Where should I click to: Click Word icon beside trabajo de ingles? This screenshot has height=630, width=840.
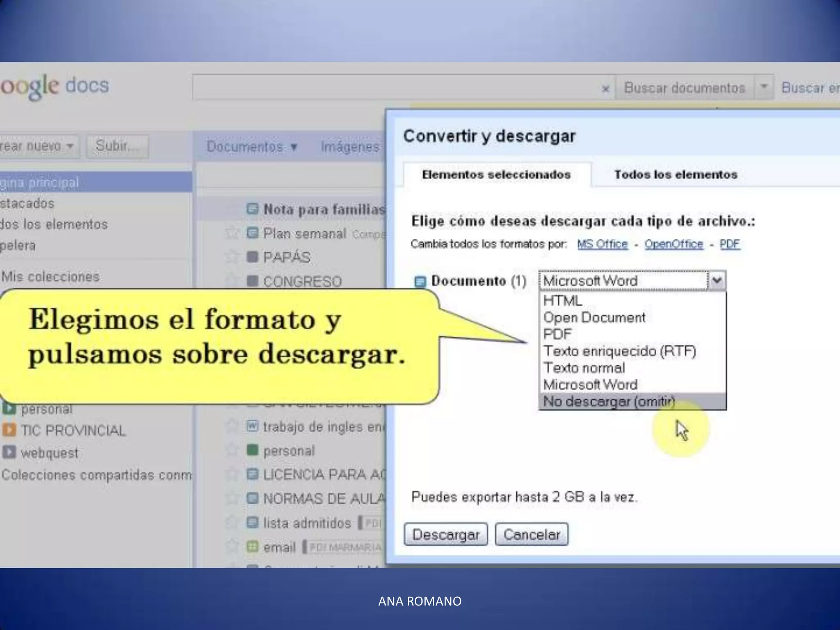pos(253,427)
